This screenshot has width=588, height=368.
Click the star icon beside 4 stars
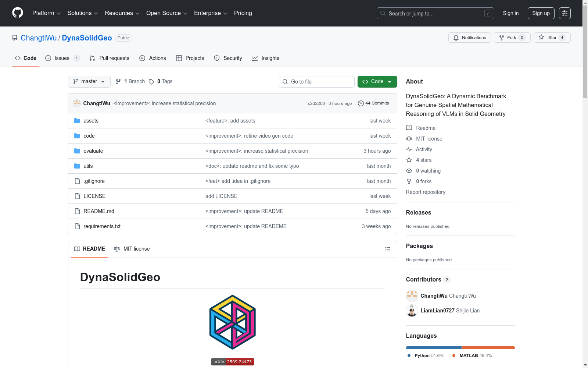[x=409, y=160]
